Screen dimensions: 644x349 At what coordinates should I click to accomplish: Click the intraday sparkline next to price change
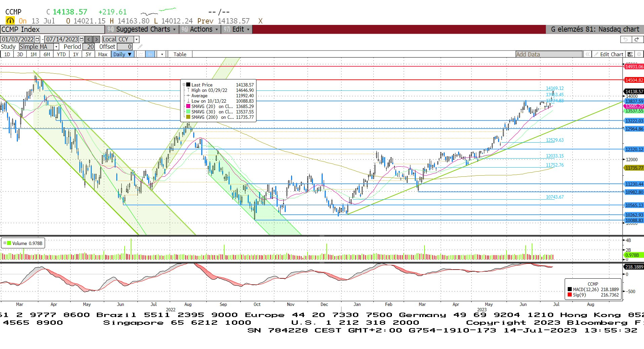pyautogui.click(x=158, y=11)
